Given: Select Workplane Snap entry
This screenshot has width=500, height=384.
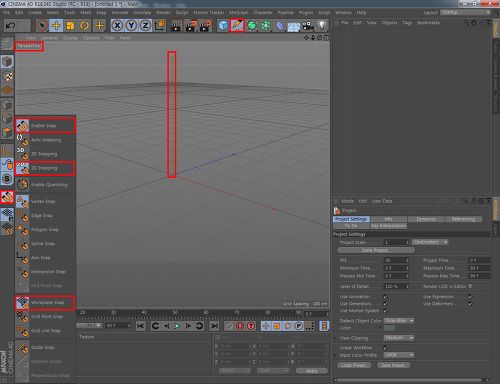Looking at the screenshot, I should pyautogui.click(x=45, y=303).
